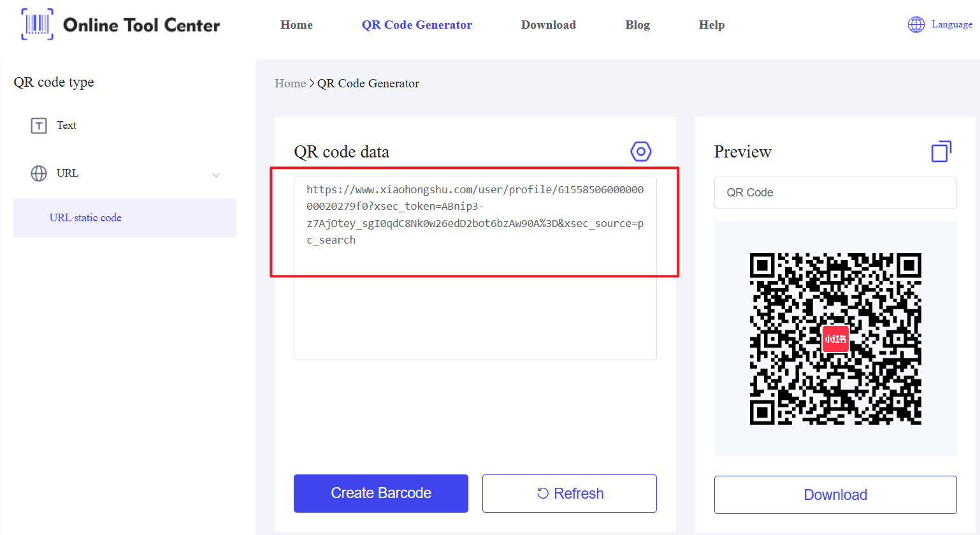
Task: Open the Language selector
Action: point(951,25)
